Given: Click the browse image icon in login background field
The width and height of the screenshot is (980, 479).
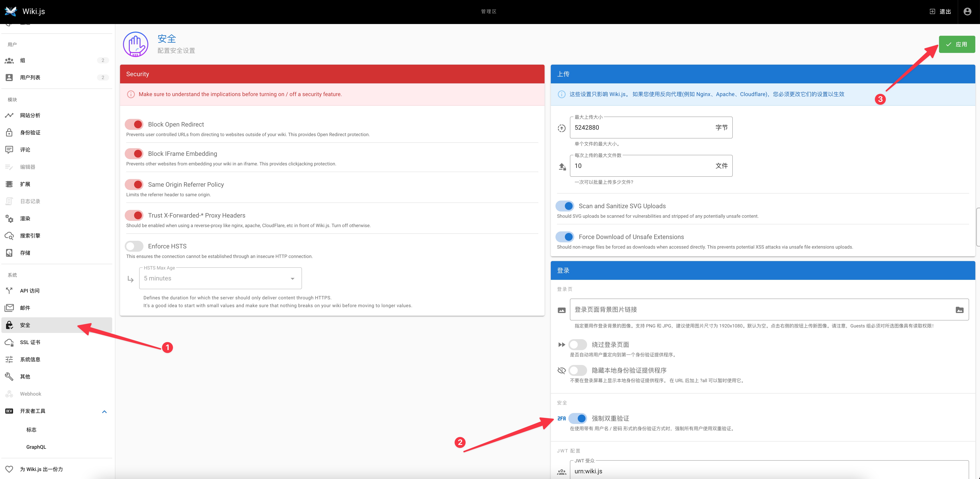Looking at the screenshot, I should [960, 310].
